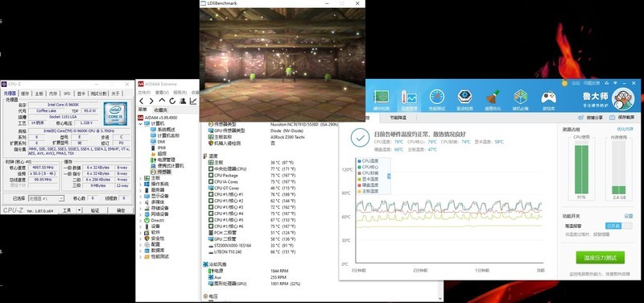The height and width of the screenshot is (303, 644).
Task: Click the temperature status checkmark circle
Action: [x=360, y=138]
